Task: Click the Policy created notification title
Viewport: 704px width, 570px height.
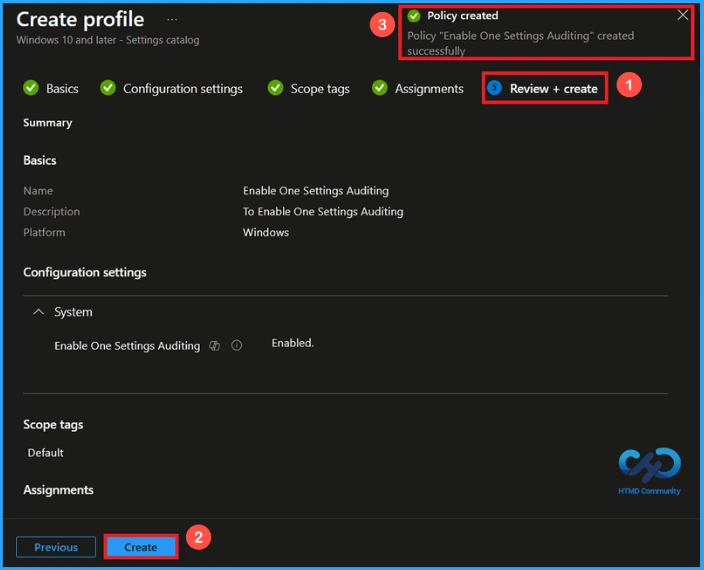Action: click(x=462, y=16)
